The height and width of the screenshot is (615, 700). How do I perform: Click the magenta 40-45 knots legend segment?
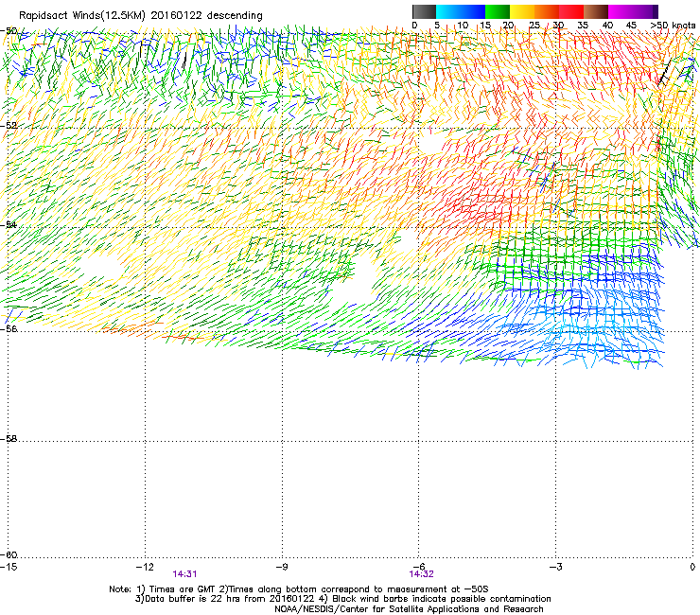coord(621,11)
